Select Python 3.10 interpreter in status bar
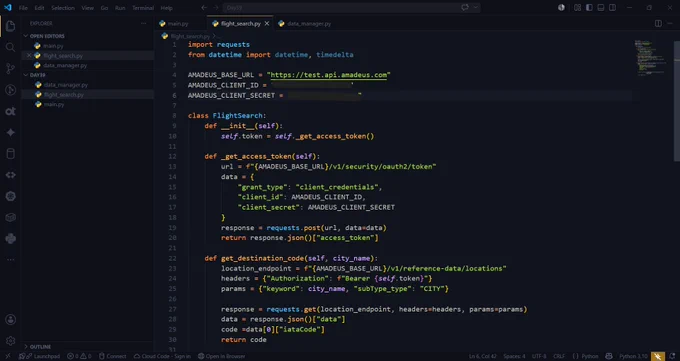 point(634,356)
